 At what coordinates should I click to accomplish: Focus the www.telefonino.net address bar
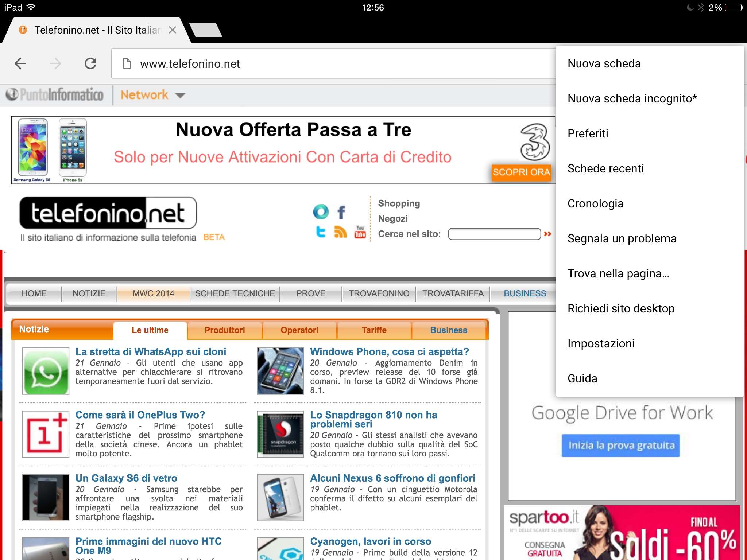[x=333, y=64]
